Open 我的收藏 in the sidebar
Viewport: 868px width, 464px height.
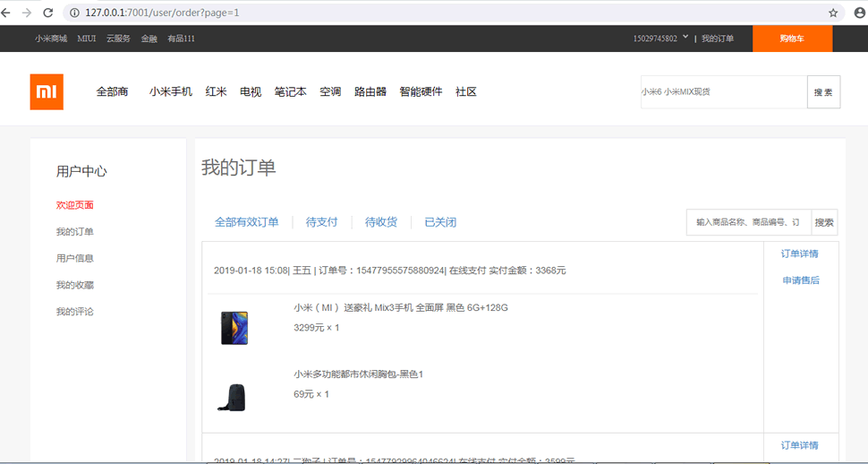tap(75, 285)
